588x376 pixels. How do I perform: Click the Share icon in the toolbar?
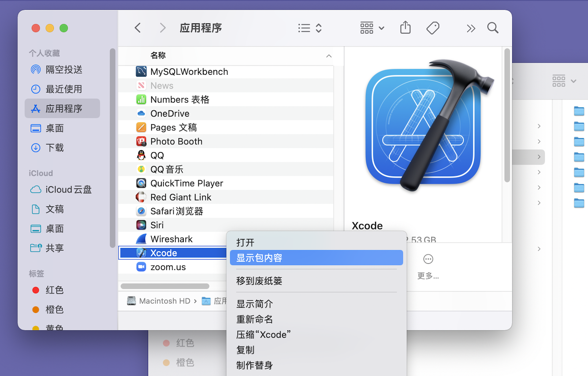405,27
